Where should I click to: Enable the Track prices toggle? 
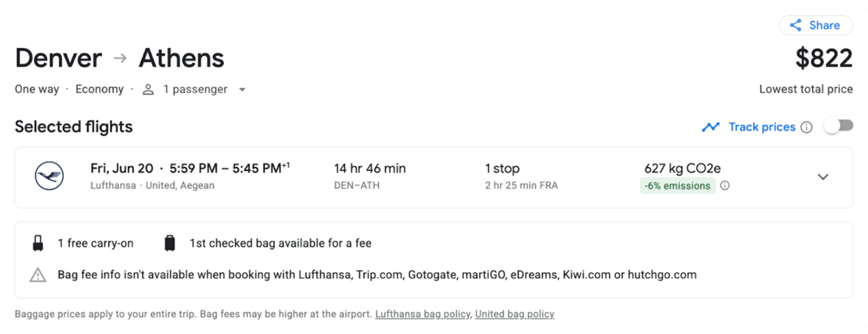tap(838, 126)
